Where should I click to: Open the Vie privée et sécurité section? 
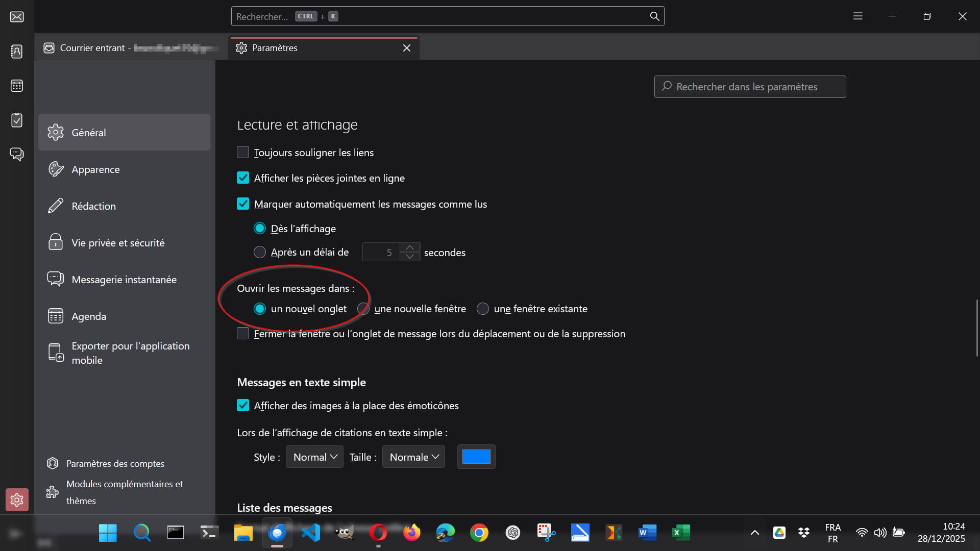(118, 243)
